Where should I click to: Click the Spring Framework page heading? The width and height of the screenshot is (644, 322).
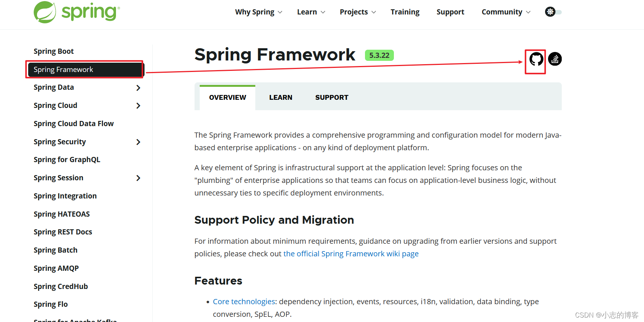coord(275,55)
